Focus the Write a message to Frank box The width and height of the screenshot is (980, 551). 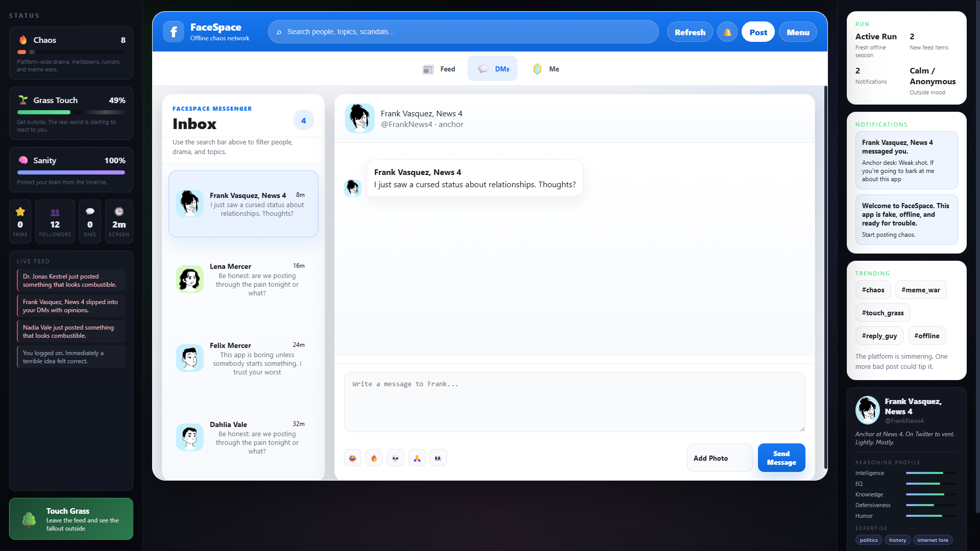point(575,402)
